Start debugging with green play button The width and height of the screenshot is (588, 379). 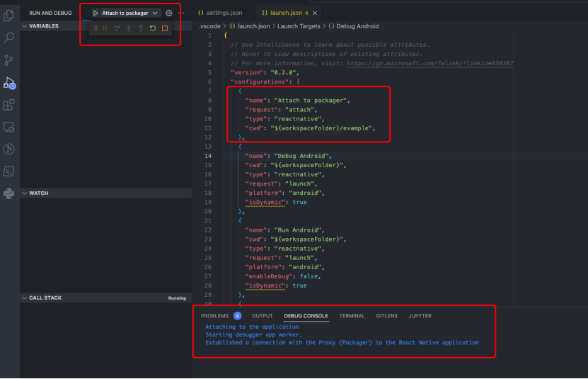pyautogui.click(x=96, y=13)
